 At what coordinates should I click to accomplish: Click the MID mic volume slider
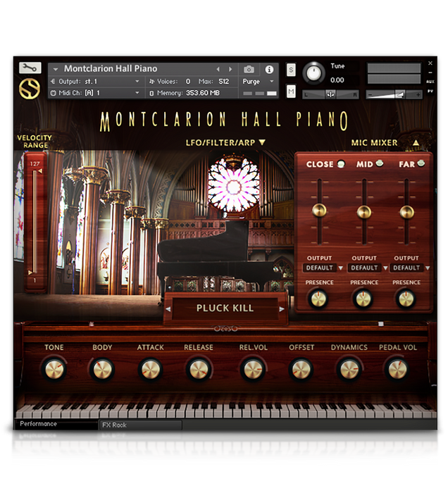363,211
